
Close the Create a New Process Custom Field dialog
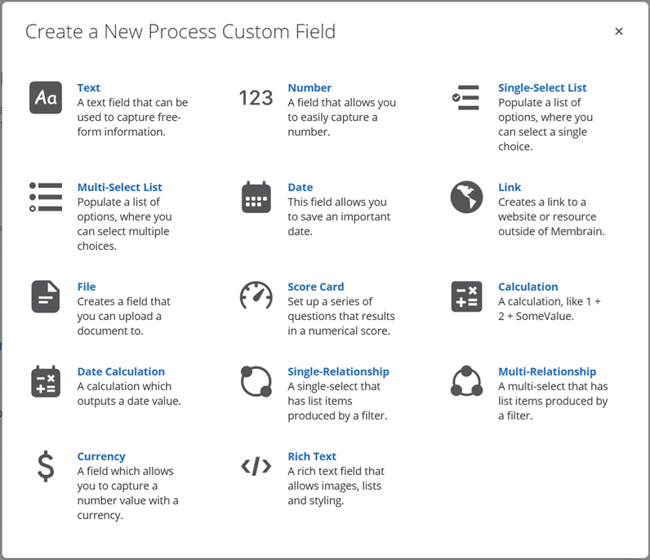pos(619,32)
